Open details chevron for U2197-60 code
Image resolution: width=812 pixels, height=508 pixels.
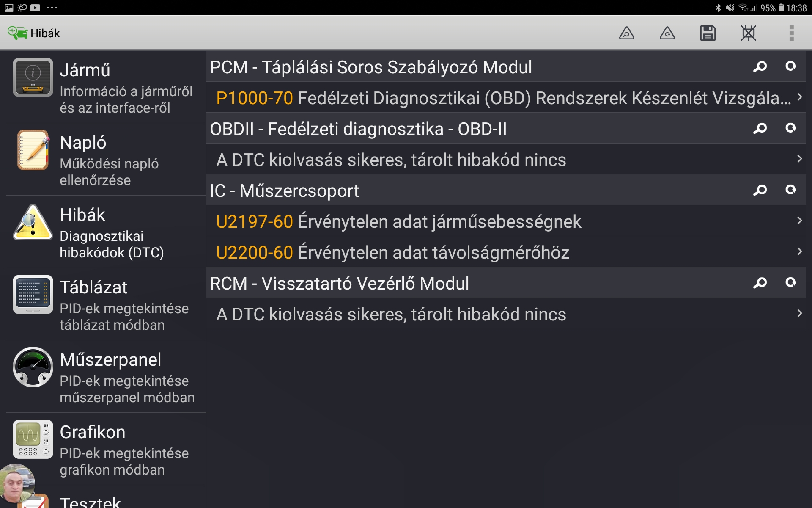pos(799,221)
